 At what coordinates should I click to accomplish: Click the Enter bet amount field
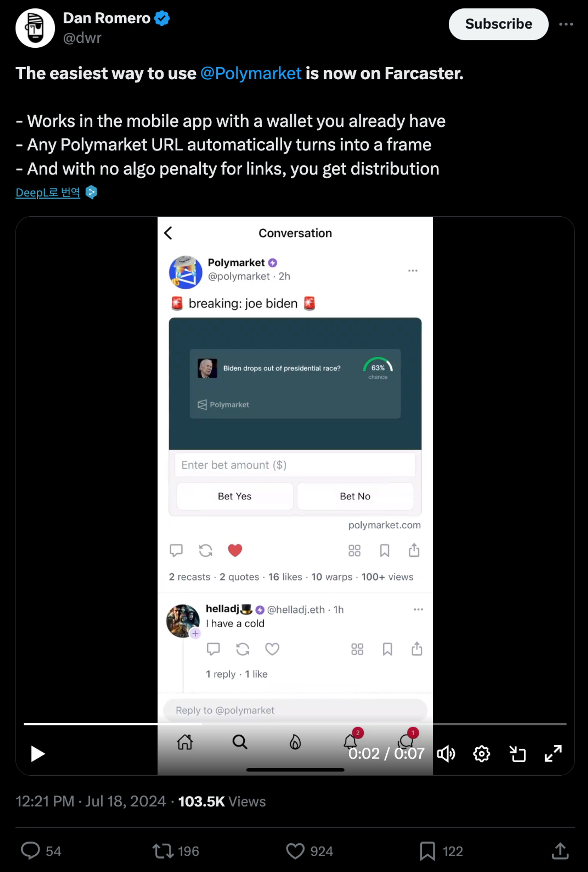tap(295, 465)
